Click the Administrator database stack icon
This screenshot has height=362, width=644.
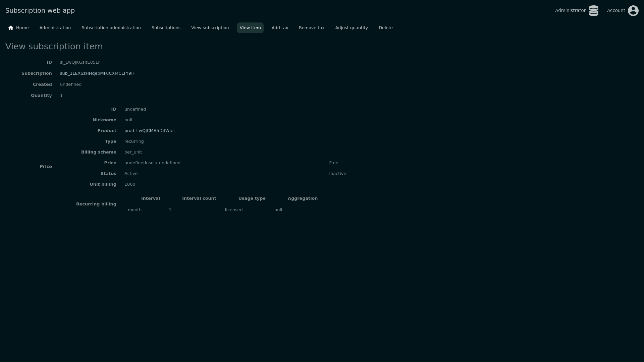(593, 11)
